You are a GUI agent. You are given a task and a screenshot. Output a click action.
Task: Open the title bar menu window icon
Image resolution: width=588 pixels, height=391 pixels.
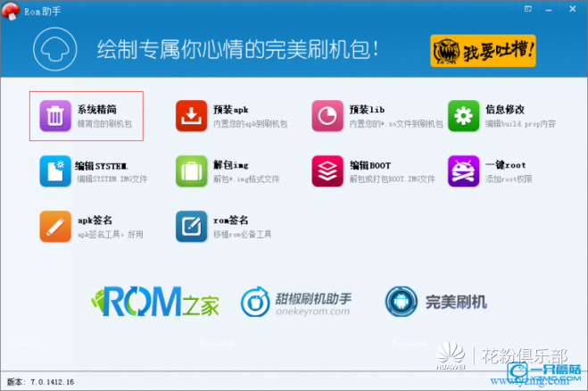(528, 9)
